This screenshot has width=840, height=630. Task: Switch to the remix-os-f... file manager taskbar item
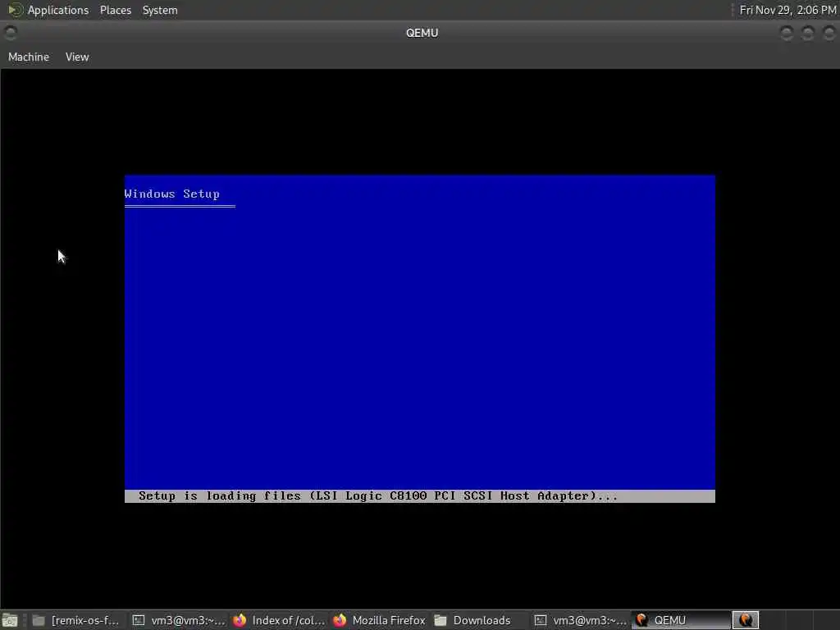point(75,620)
